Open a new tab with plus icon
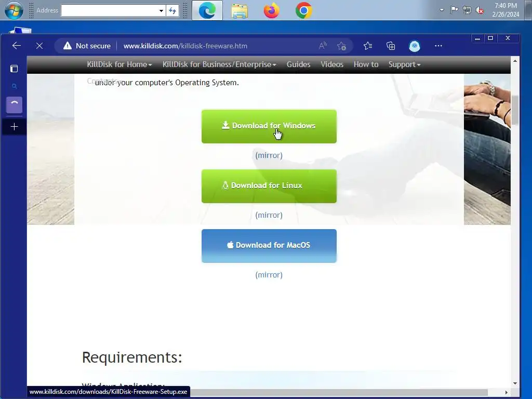This screenshot has height=399, width=532. point(14,127)
